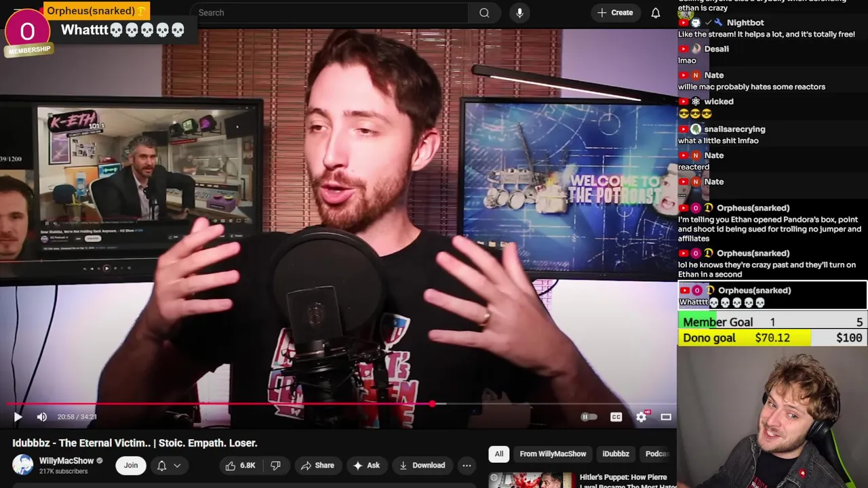Image resolution: width=868 pixels, height=488 pixels.
Task: Open more actions three-dot menu
Action: pyautogui.click(x=467, y=466)
